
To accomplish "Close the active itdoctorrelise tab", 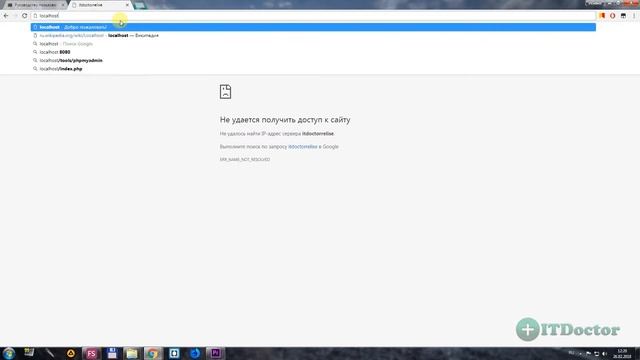I will coord(127,5).
